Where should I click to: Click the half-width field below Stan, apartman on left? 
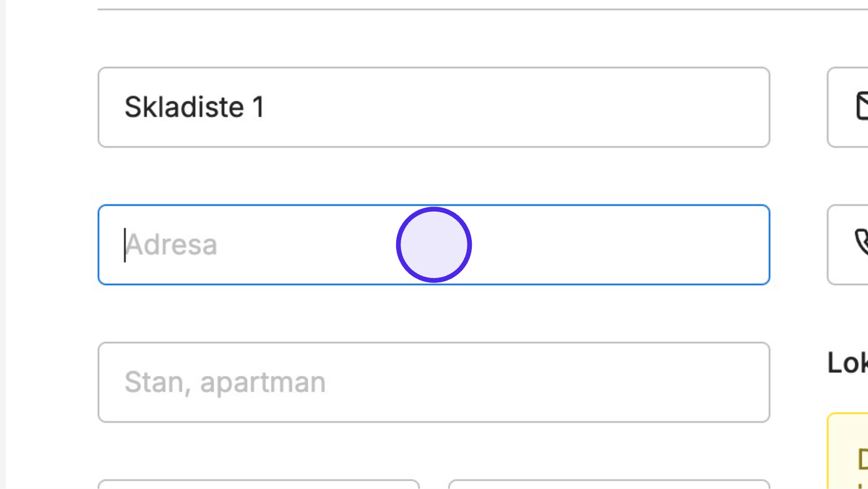259,484
